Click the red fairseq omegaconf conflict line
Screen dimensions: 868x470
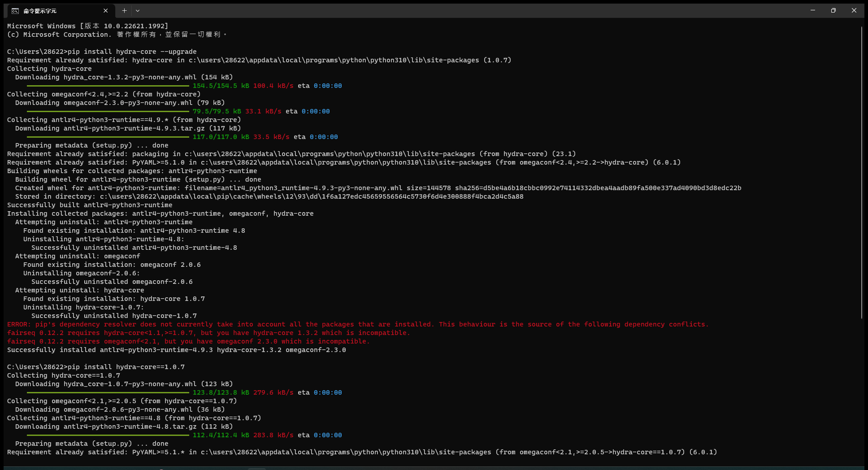pos(188,341)
